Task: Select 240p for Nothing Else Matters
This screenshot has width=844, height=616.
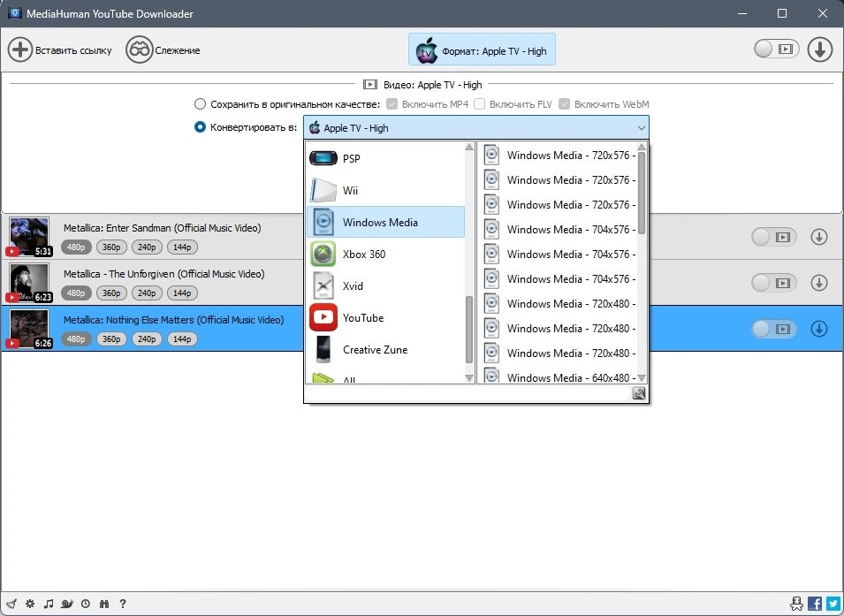Action: point(147,338)
